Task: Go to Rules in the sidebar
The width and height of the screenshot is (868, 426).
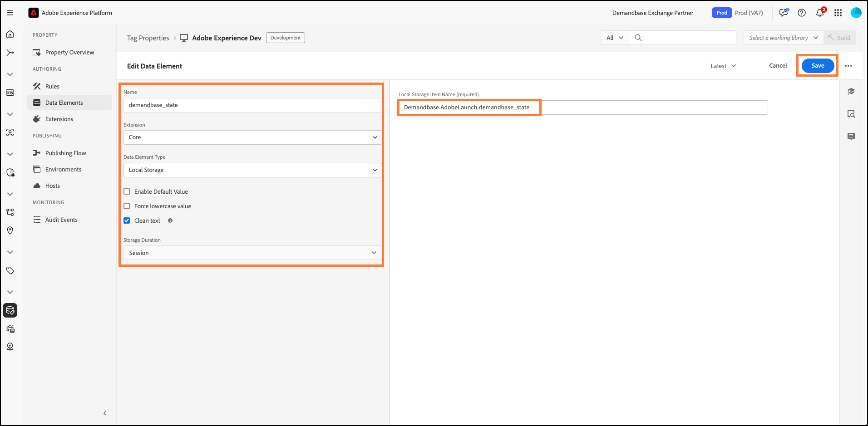Action: [52, 86]
